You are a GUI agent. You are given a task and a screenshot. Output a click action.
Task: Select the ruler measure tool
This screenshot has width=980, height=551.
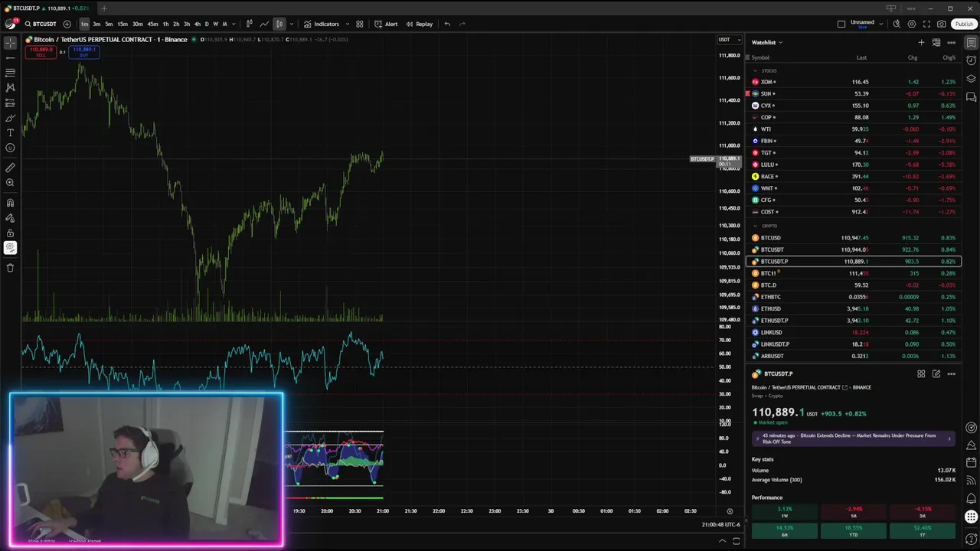(x=10, y=168)
